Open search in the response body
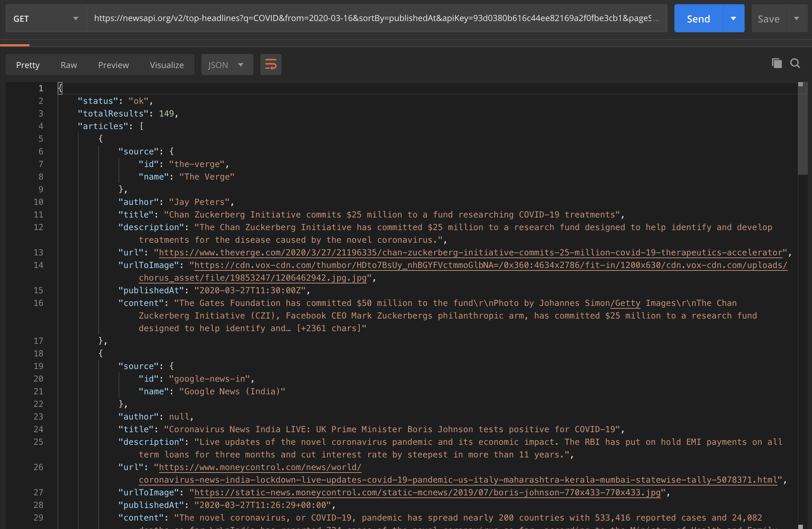The height and width of the screenshot is (529, 812). coord(795,63)
